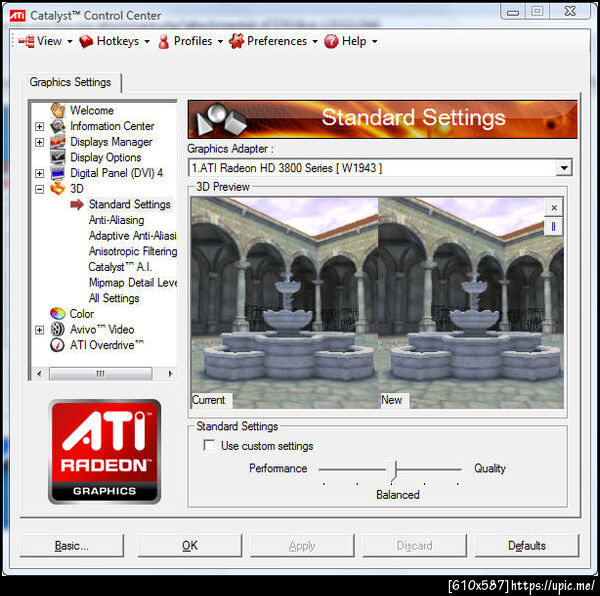Close the 3D preview with the x button
This screenshot has height=596, width=600.
(554, 208)
